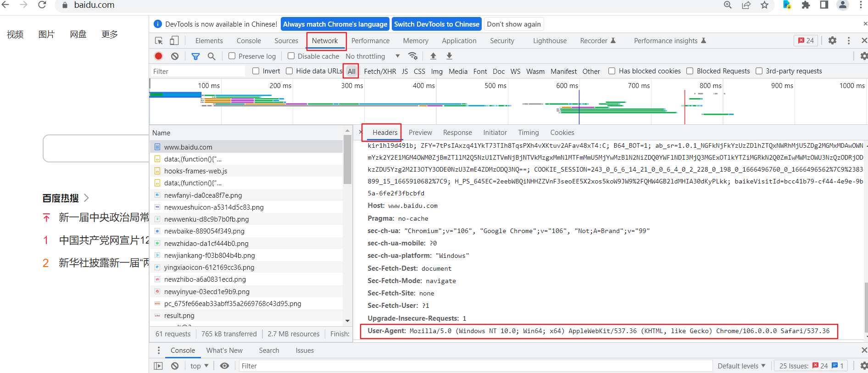Tick Hide data URLs checkbox
Image resolution: width=868 pixels, height=373 pixels.
[x=289, y=71]
